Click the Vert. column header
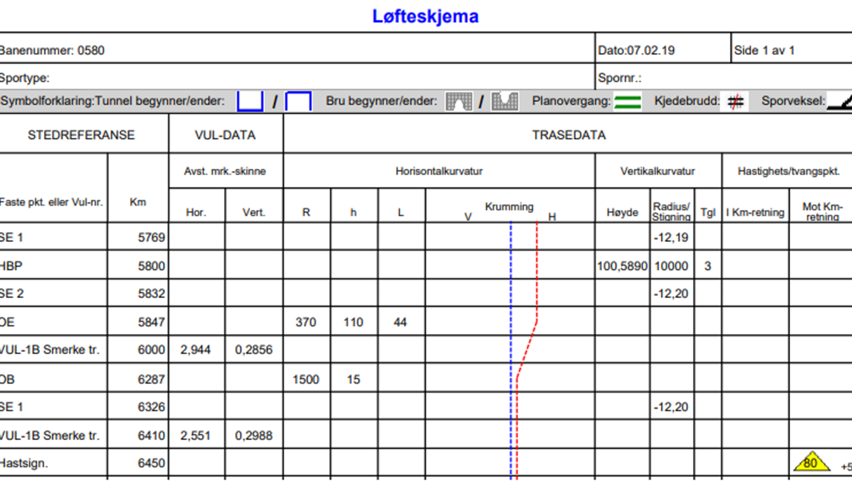The height and width of the screenshot is (504, 852). [x=253, y=212]
